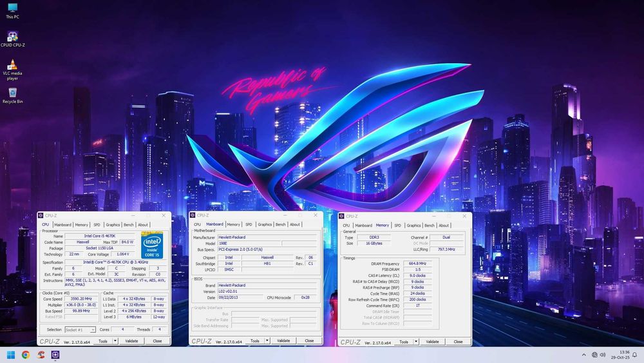Click the DRAM Frequency value '664.8 MHz'
644x363 pixels.
click(x=418, y=264)
